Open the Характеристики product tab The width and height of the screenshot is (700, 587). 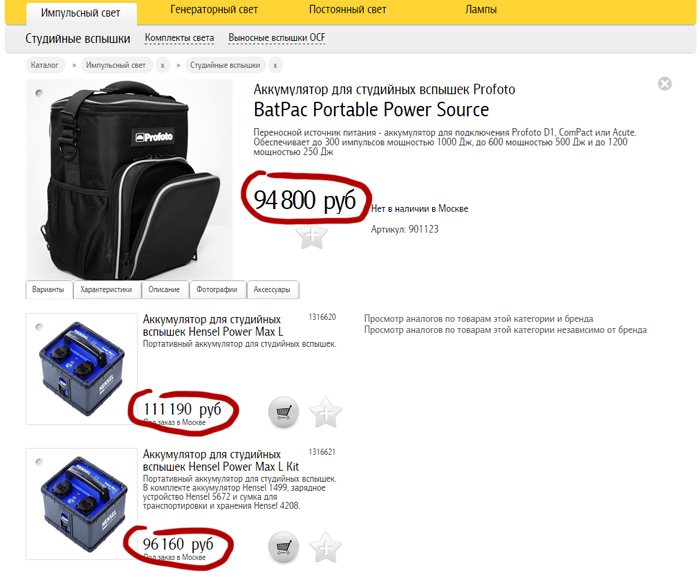click(x=106, y=289)
